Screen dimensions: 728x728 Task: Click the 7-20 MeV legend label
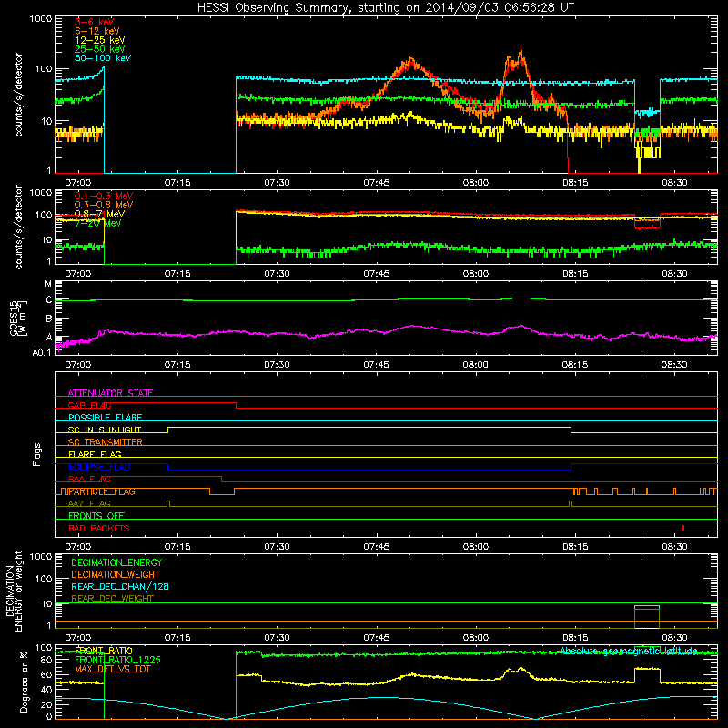pyautogui.click(x=97, y=223)
